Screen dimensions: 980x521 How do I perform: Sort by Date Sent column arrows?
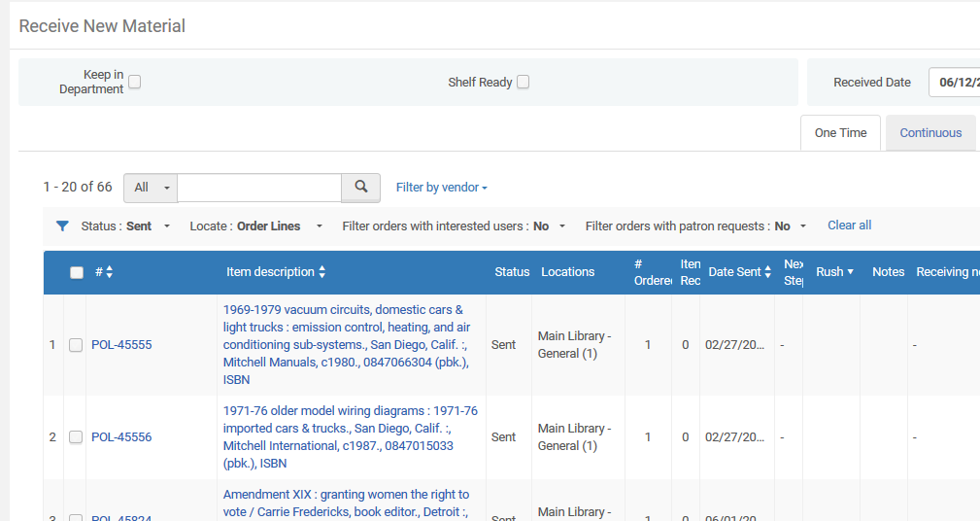click(768, 273)
